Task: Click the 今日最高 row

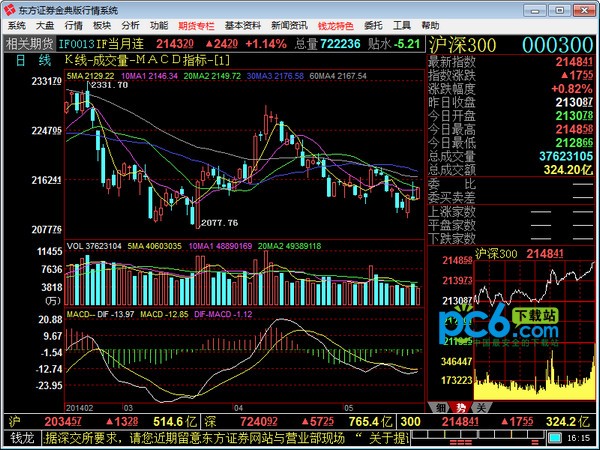Action: (510, 129)
